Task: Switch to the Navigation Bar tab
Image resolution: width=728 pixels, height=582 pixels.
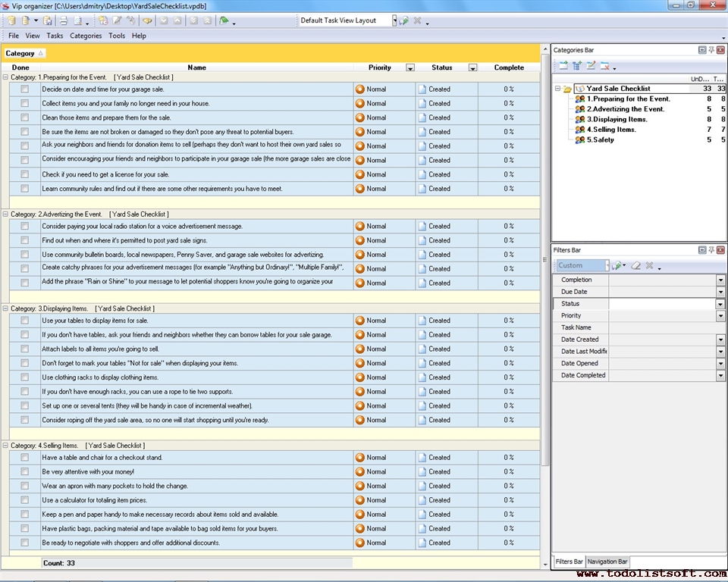Action: pos(607,562)
